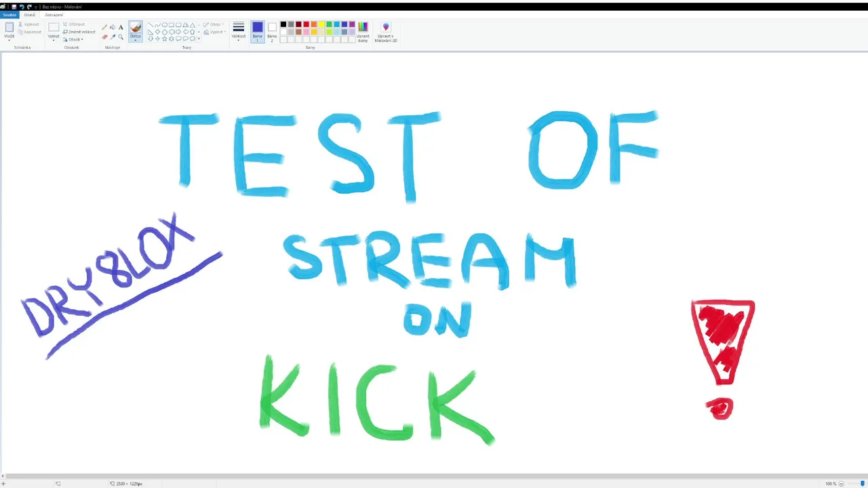Open the Obrys outline dropdown
This screenshot has height=488, width=868.
[x=214, y=24]
